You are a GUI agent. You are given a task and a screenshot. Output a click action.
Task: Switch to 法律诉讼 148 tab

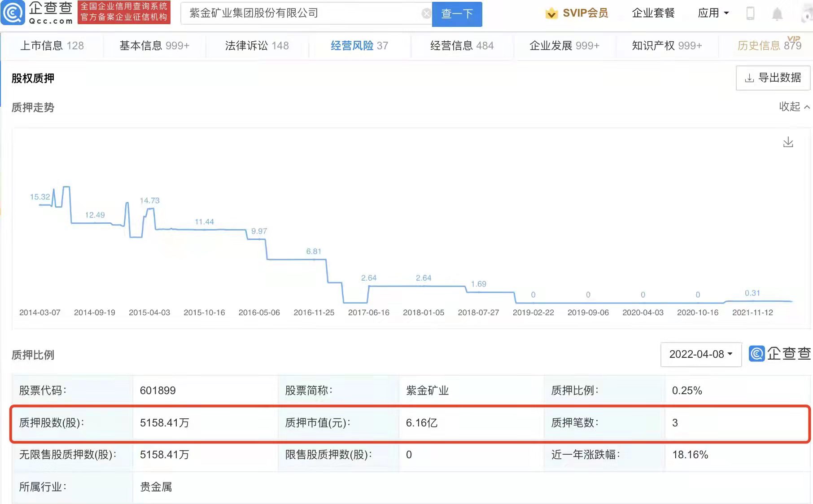click(257, 45)
